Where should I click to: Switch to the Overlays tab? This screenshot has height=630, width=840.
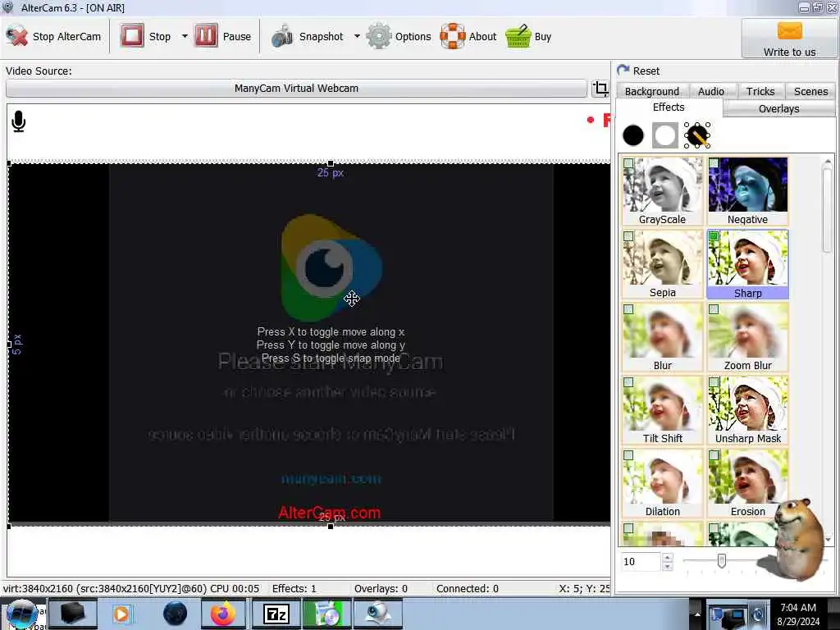pyautogui.click(x=778, y=109)
